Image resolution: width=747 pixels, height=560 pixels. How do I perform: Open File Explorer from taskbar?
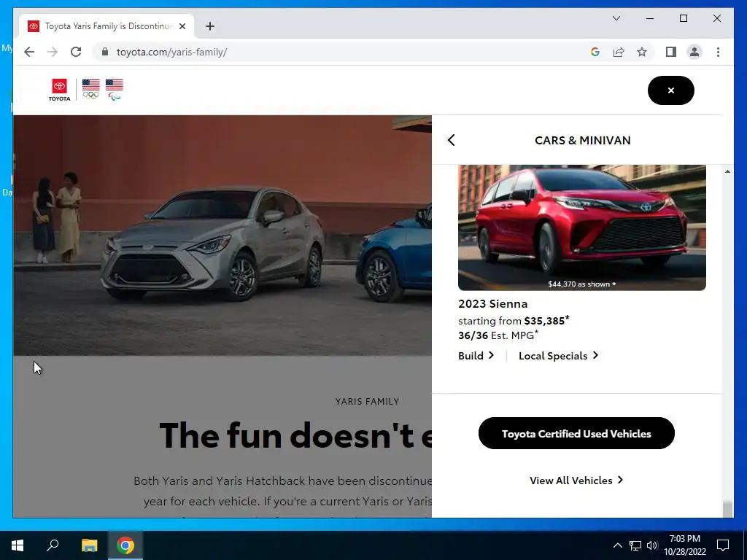[89, 545]
